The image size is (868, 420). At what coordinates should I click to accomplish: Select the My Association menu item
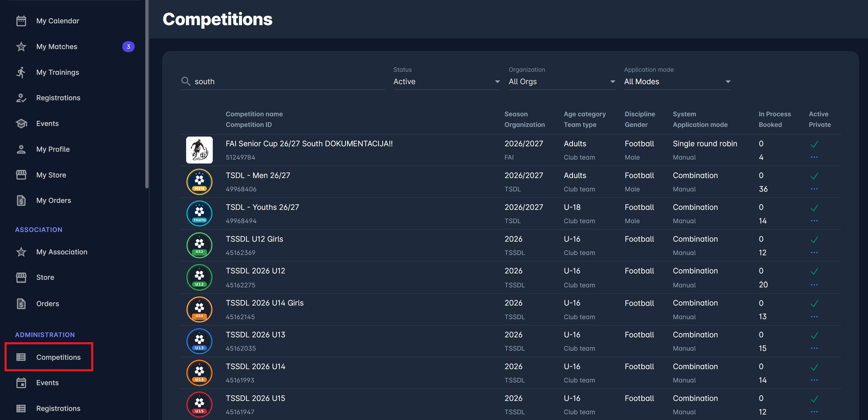coord(62,252)
